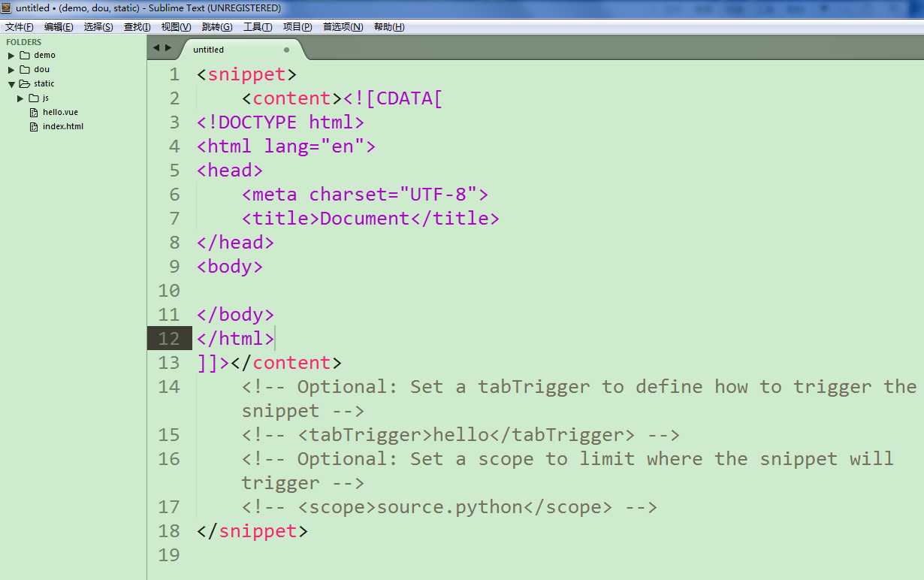Close the untitled tab via unsaved dot
The height and width of the screenshot is (580, 924).
pyautogui.click(x=286, y=50)
